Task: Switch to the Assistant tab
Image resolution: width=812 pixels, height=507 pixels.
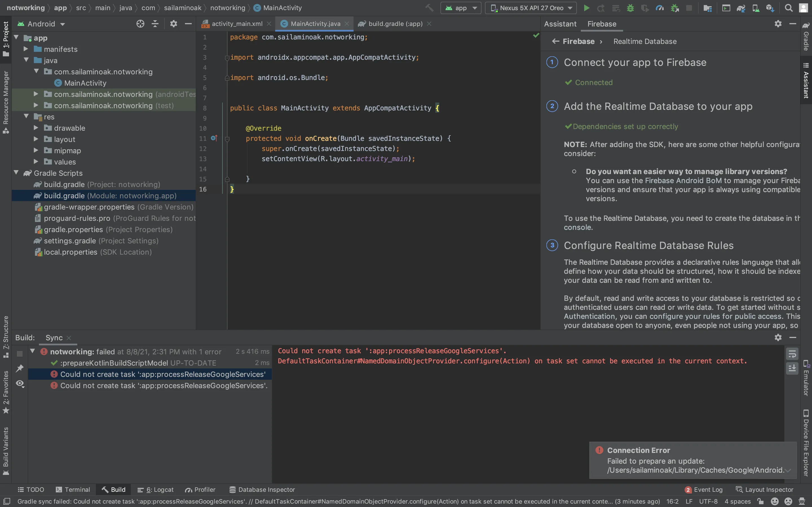Action: 560,24
